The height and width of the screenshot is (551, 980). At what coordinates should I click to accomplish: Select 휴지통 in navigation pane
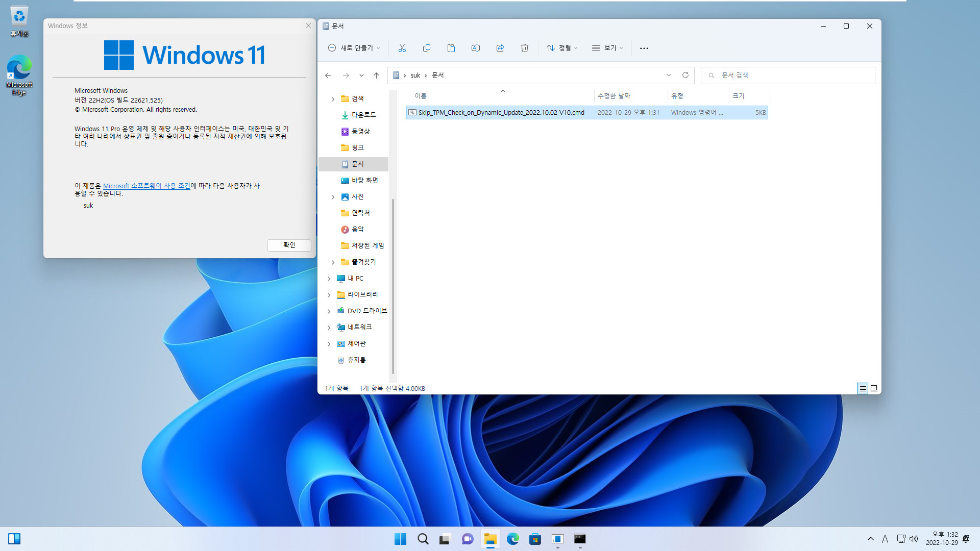pyautogui.click(x=351, y=360)
